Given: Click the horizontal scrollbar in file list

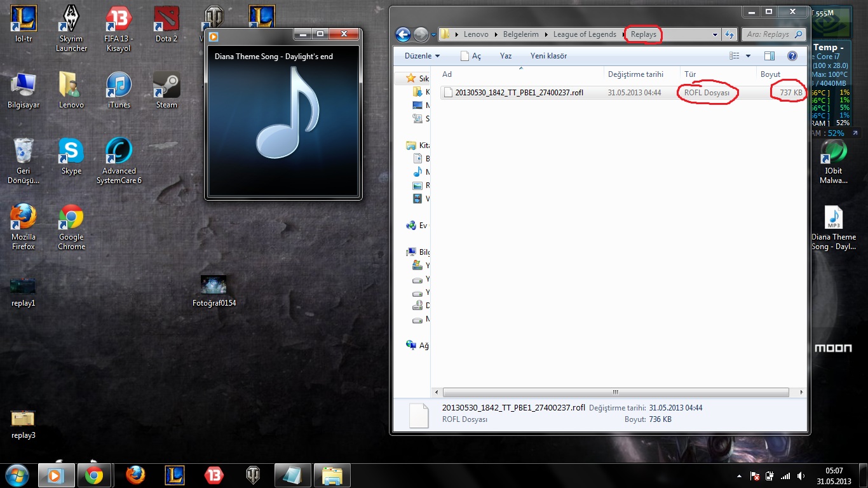Looking at the screenshot, I should coord(615,392).
